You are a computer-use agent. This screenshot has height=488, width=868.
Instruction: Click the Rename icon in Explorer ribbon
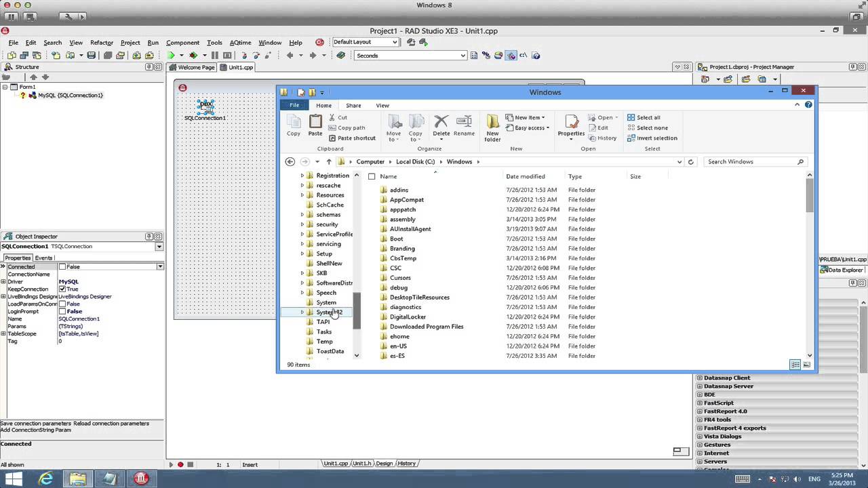click(464, 121)
